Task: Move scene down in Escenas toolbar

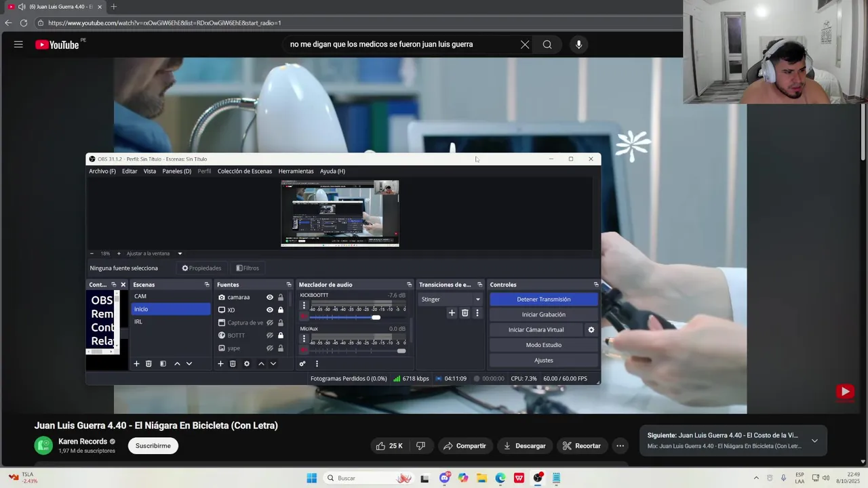Action: tap(189, 364)
